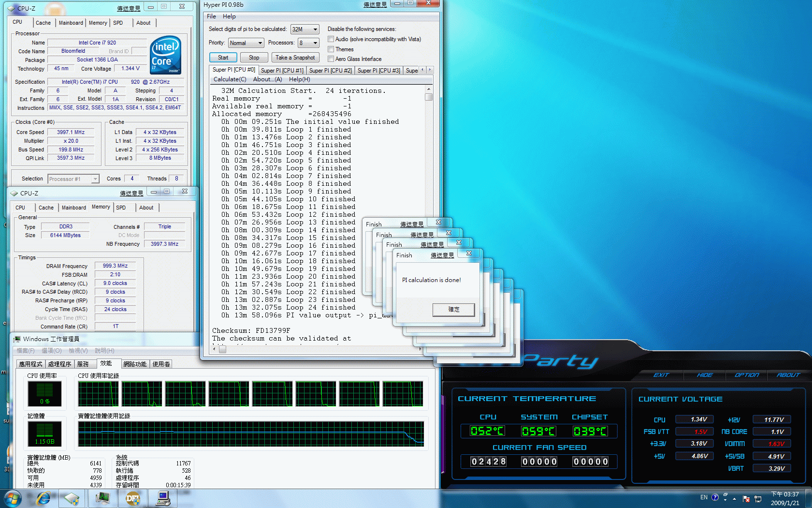Viewport: 812px width, 508px height.
Task: Open the SPD tab in top CPU-Z
Action: (118, 23)
